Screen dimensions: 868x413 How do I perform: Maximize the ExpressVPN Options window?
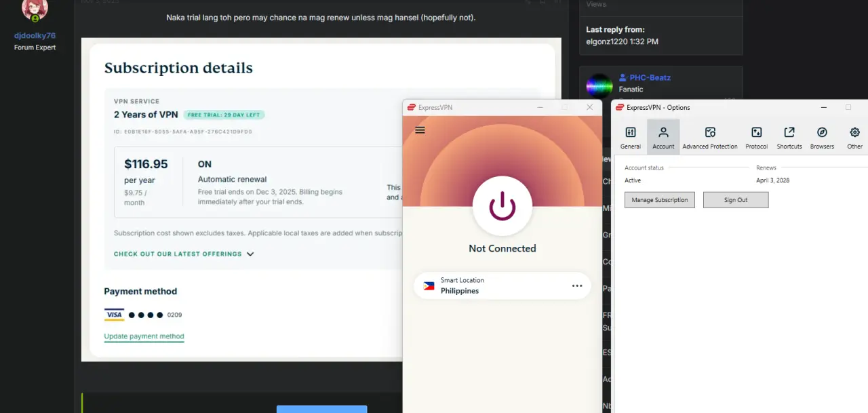pos(848,107)
